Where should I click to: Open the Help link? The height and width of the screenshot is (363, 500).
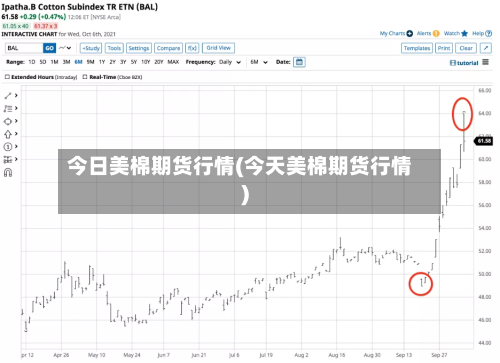tap(478, 33)
